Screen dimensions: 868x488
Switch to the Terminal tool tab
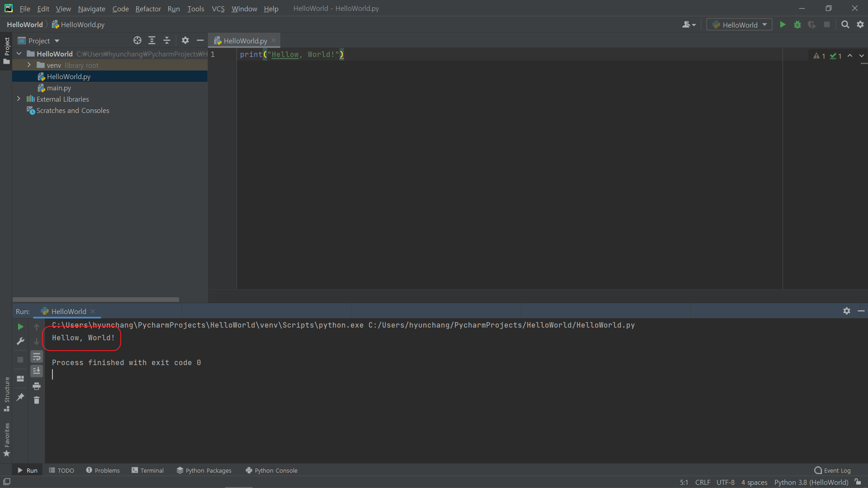pos(148,470)
